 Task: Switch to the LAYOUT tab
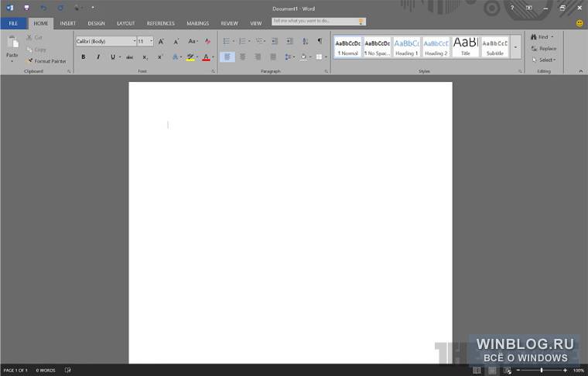(x=125, y=23)
